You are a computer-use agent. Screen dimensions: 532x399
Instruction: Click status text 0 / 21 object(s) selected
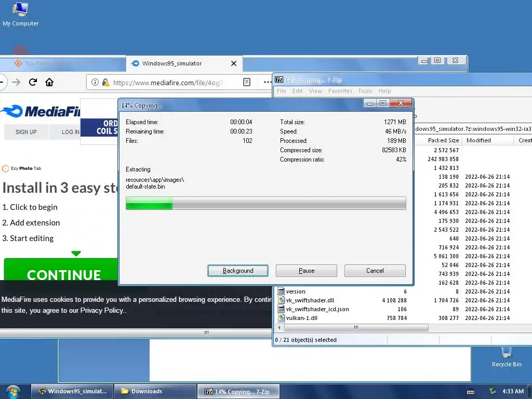point(305,340)
